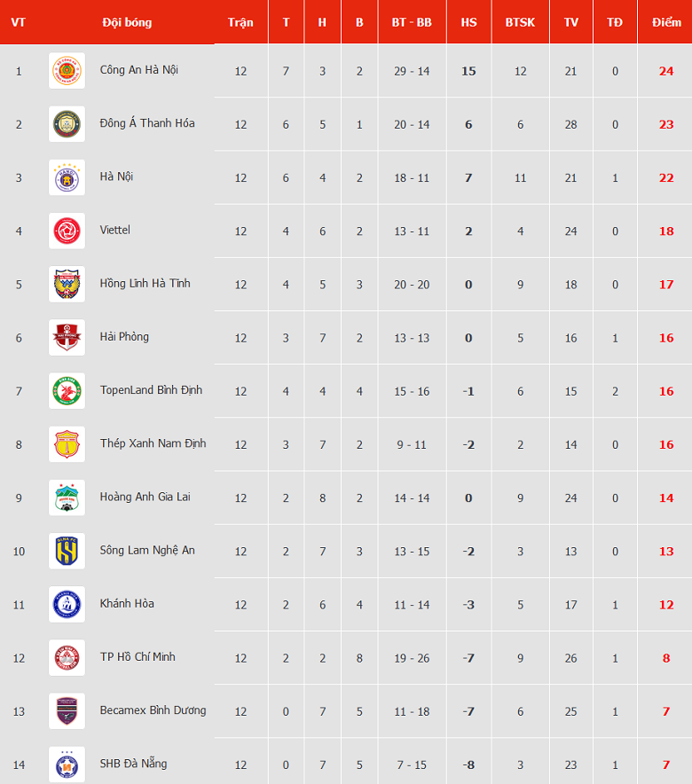Open the Khánh Hòa team name
692x784 pixels.
(x=127, y=603)
